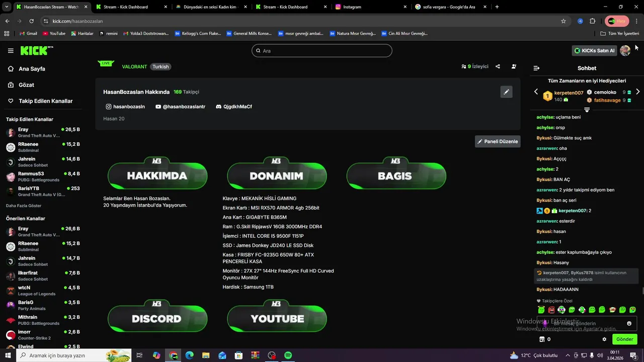The image size is (644, 362).
Task: Click the Kick search field Ara
Action: click(321, 51)
